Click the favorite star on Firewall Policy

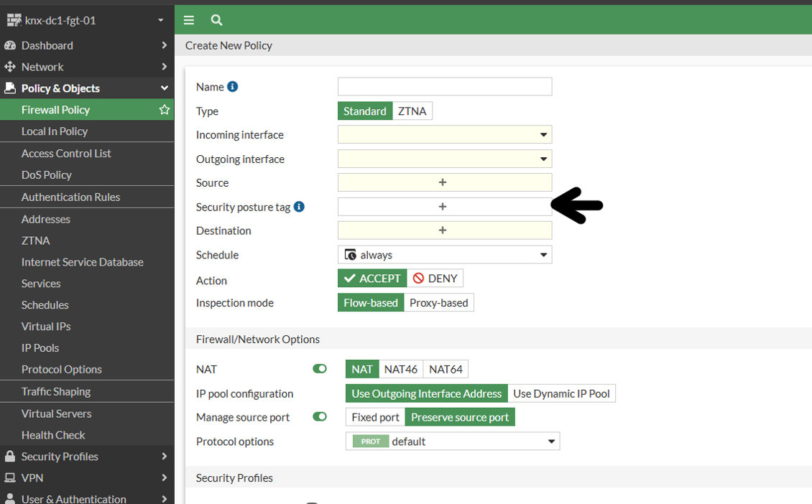click(x=165, y=110)
